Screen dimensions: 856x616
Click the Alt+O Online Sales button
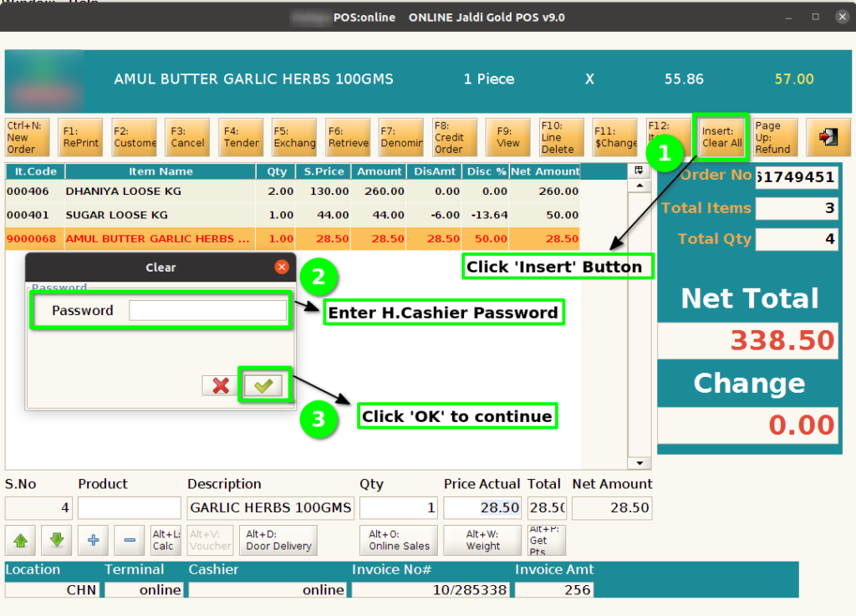399,540
